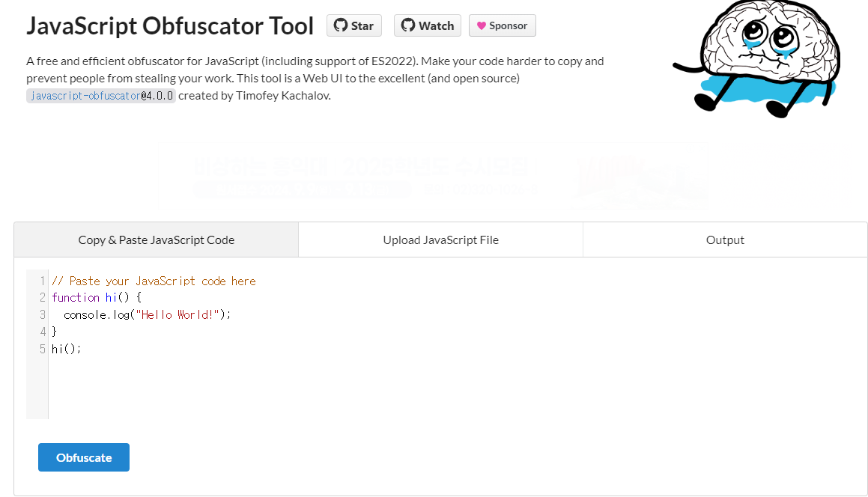Image resolution: width=868 pixels, height=497 pixels.
Task: Click the GitHub icon on Watch button
Action: (408, 25)
